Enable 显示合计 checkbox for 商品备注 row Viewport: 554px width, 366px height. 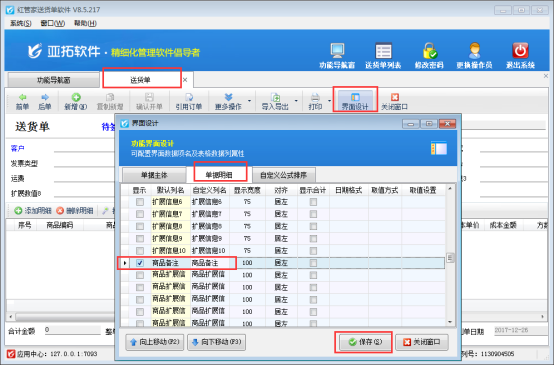(313, 263)
